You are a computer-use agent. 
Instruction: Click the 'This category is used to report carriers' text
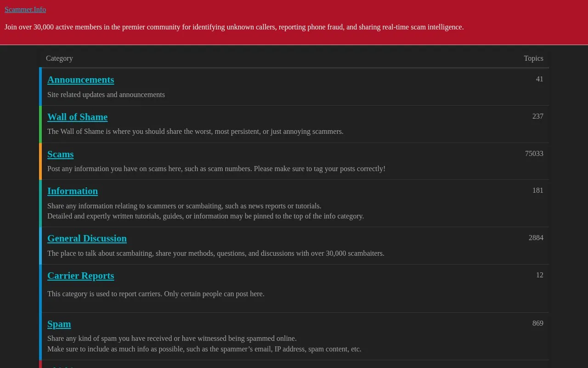coord(156,294)
